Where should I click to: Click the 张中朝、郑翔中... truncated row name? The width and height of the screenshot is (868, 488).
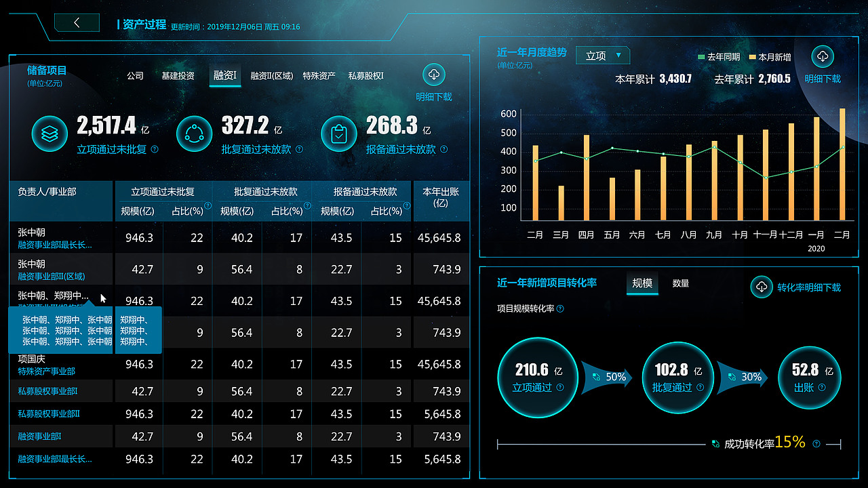pos(54,296)
